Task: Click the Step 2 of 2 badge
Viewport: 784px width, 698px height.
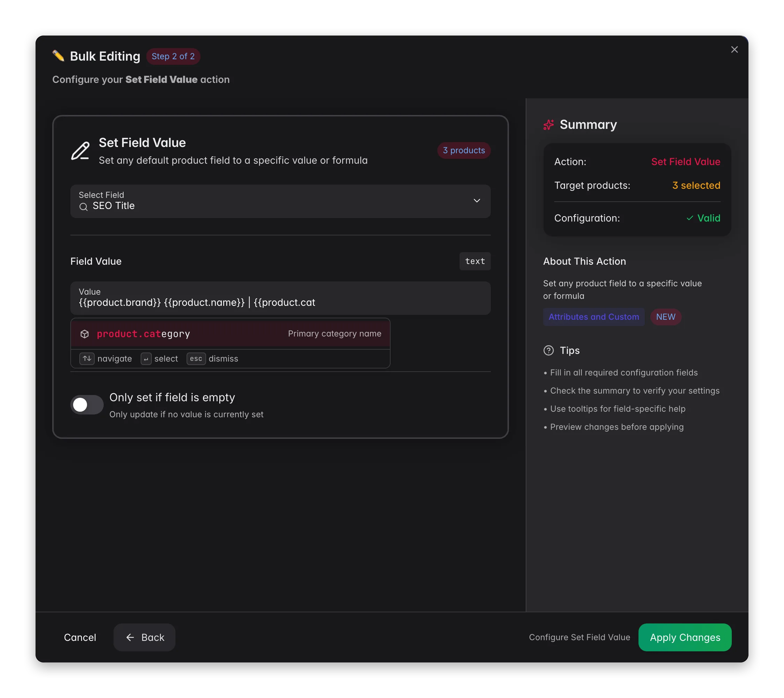Action: 173,56
